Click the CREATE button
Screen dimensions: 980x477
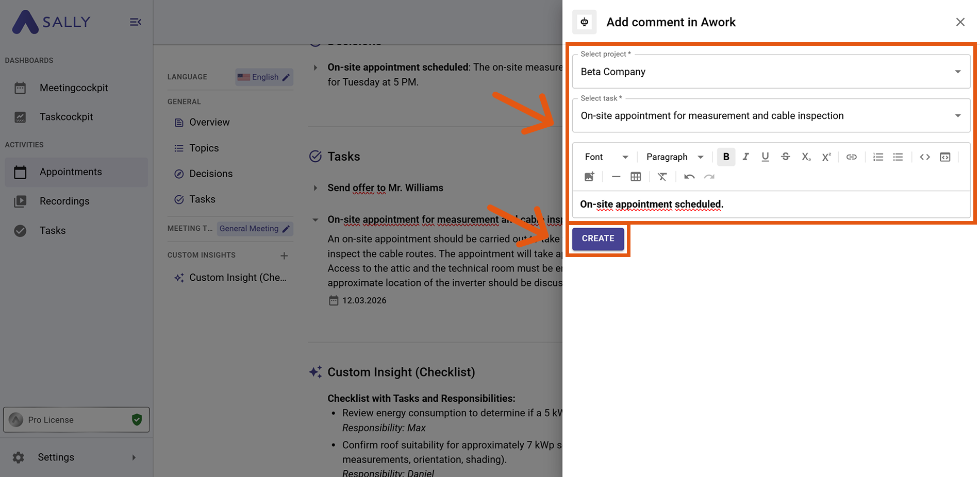click(x=598, y=238)
